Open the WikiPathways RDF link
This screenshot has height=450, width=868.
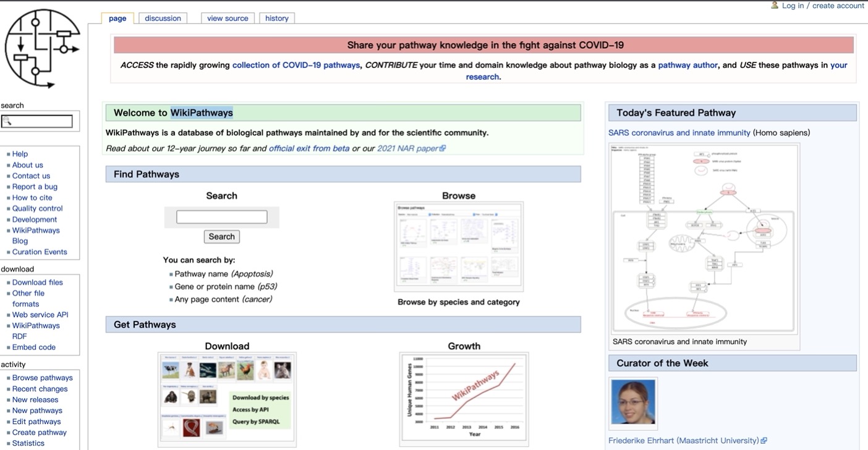point(36,331)
